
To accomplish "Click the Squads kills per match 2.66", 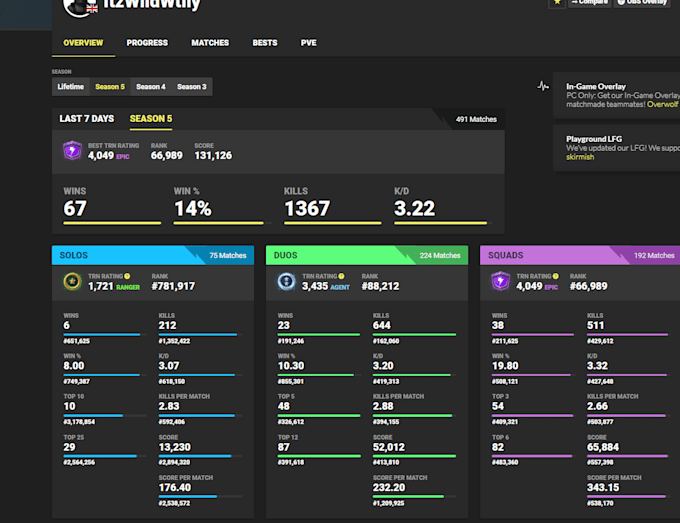I will pyautogui.click(x=597, y=406).
